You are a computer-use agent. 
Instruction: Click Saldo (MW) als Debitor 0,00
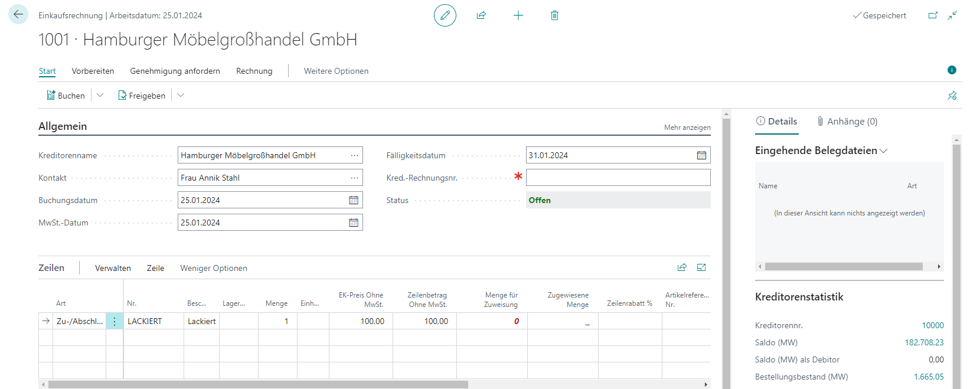coord(936,359)
